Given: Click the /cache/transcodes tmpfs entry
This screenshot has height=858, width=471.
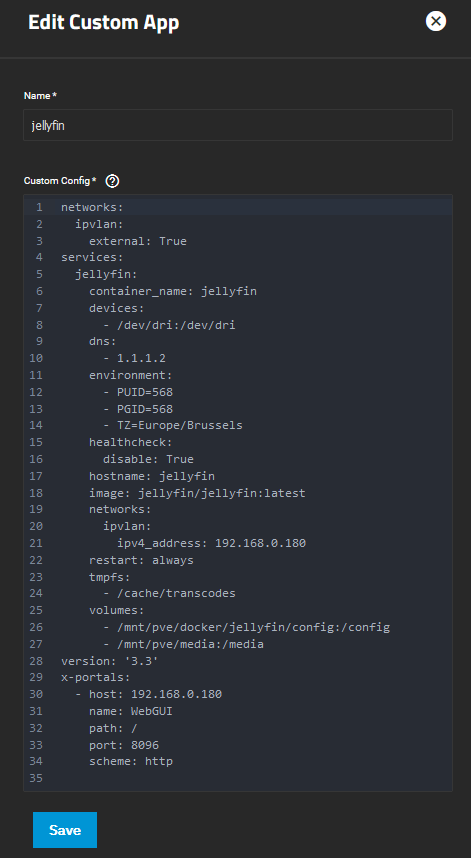Looking at the screenshot, I should click(169, 593).
